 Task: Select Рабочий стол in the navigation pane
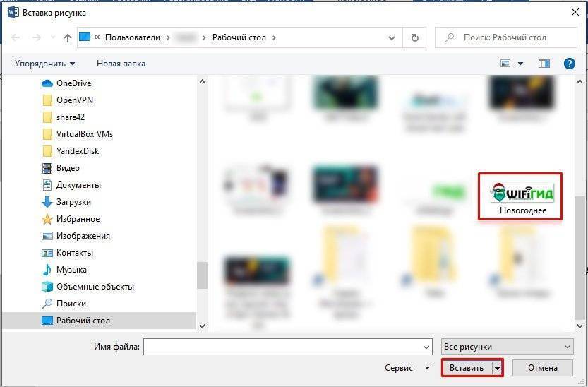coord(99,321)
